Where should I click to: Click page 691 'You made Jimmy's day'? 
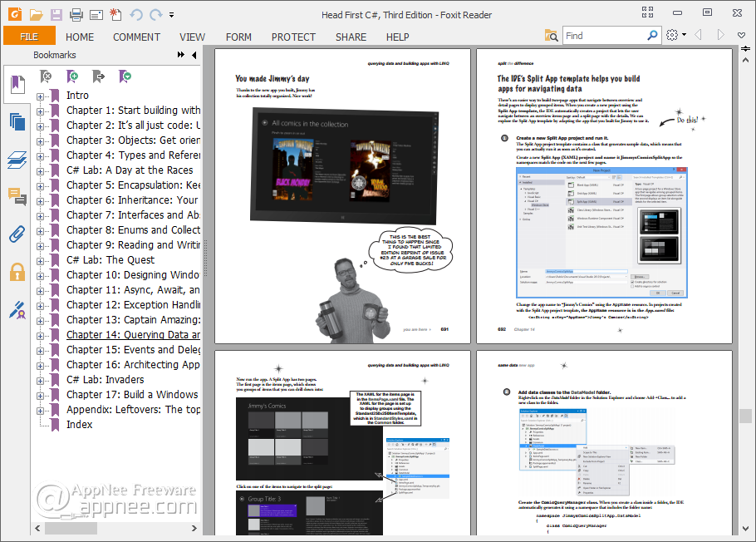(x=342, y=196)
